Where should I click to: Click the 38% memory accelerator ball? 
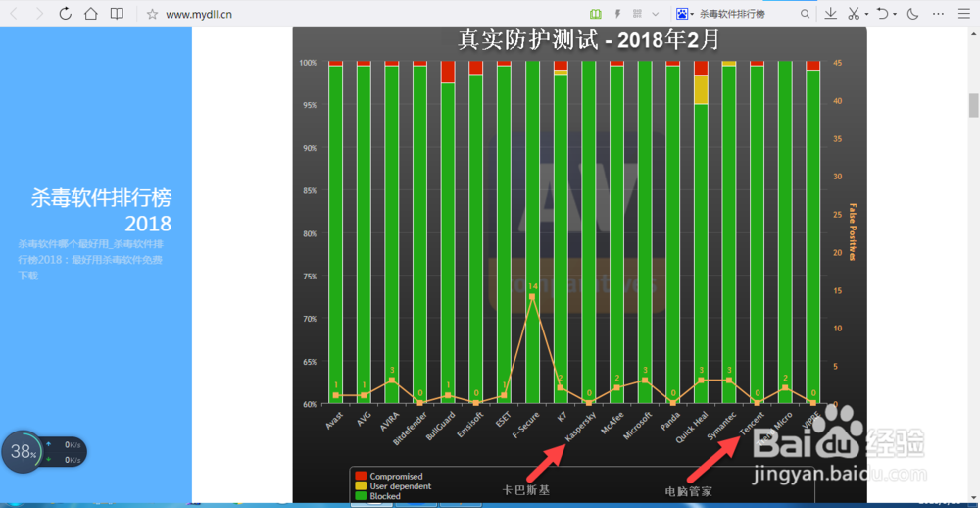24,451
